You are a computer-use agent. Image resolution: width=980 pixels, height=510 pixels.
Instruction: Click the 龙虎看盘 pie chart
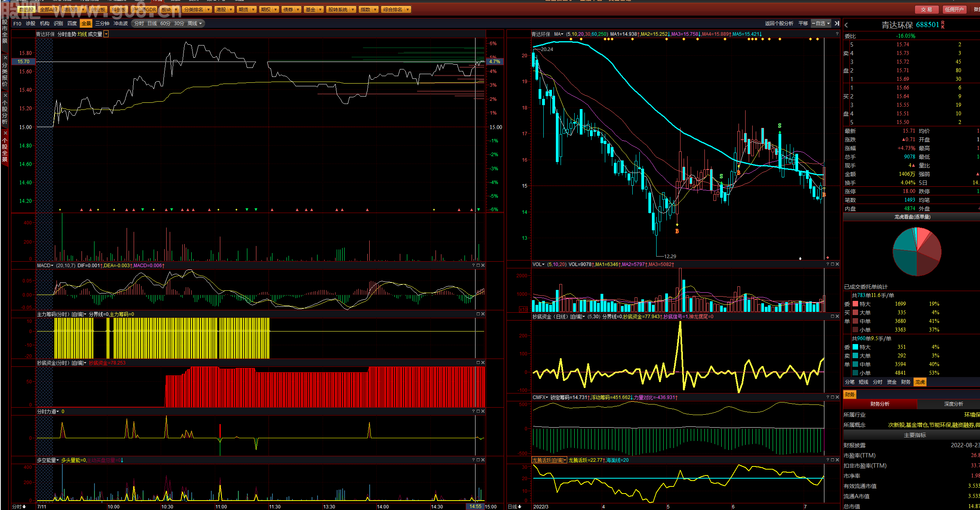[917, 251]
